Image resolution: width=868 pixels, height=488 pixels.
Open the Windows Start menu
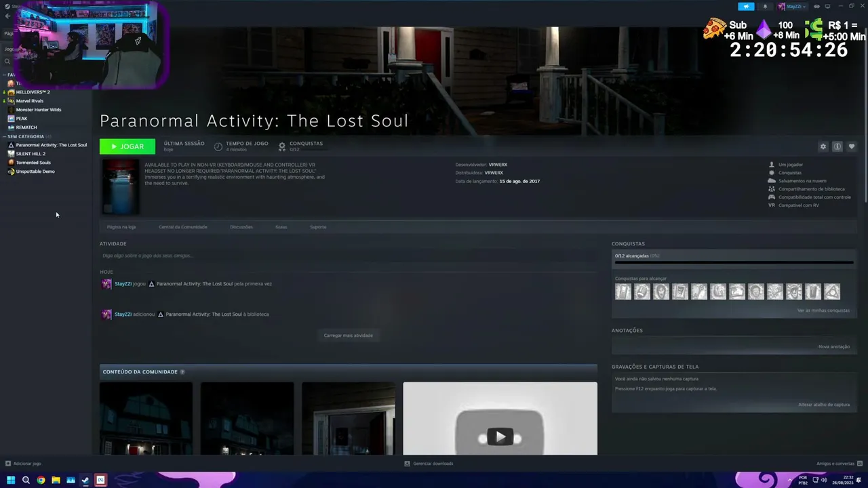point(11,481)
